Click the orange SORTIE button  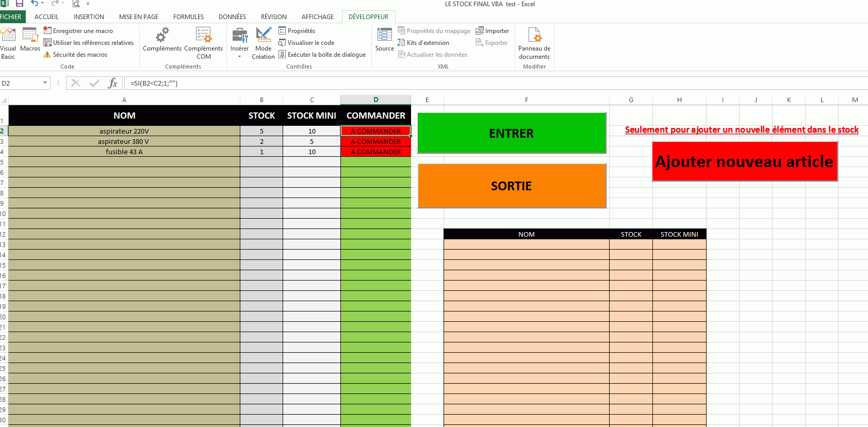(512, 186)
